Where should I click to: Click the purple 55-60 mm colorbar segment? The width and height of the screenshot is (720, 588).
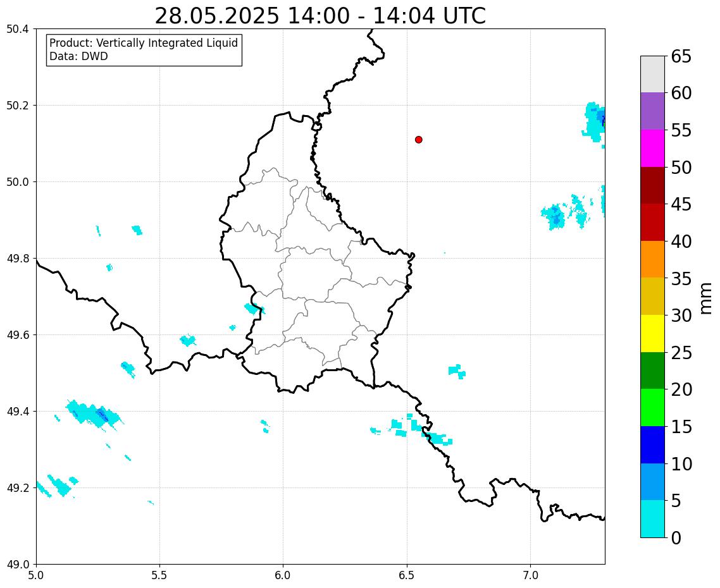coord(652,111)
